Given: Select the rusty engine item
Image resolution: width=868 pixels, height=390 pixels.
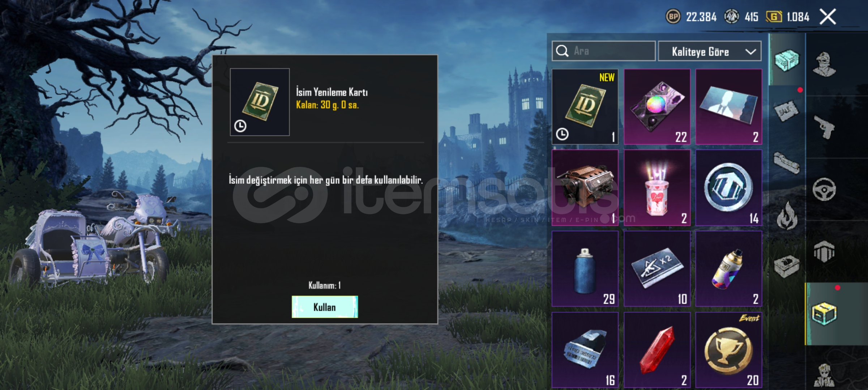Looking at the screenshot, I should 585,188.
